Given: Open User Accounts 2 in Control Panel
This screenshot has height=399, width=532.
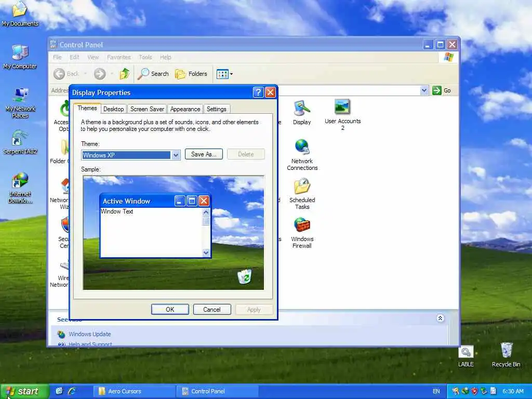Looking at the screenshot, I should pyautogui.click(x=342, y=115).
